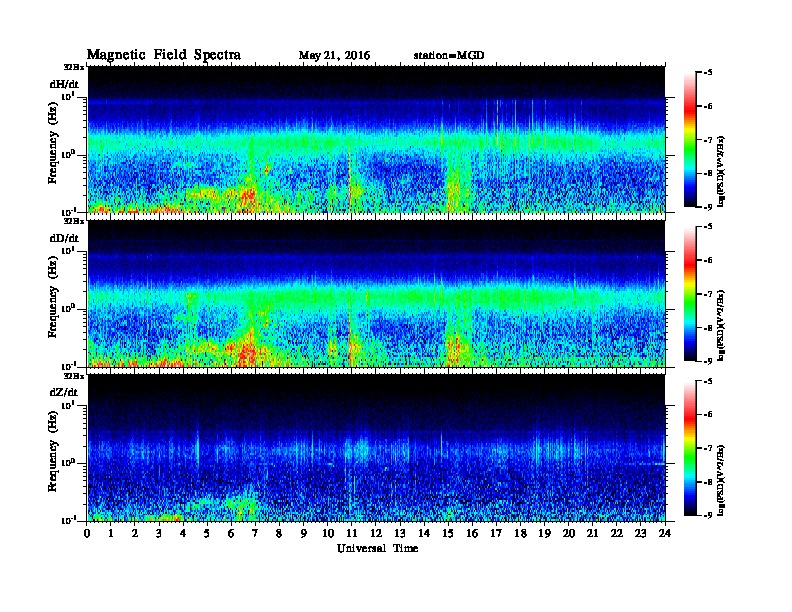Viewport: 792px width, 612px height.
Task: Click hour '3' on the Universal Time axis
Action: coord(159,533)
